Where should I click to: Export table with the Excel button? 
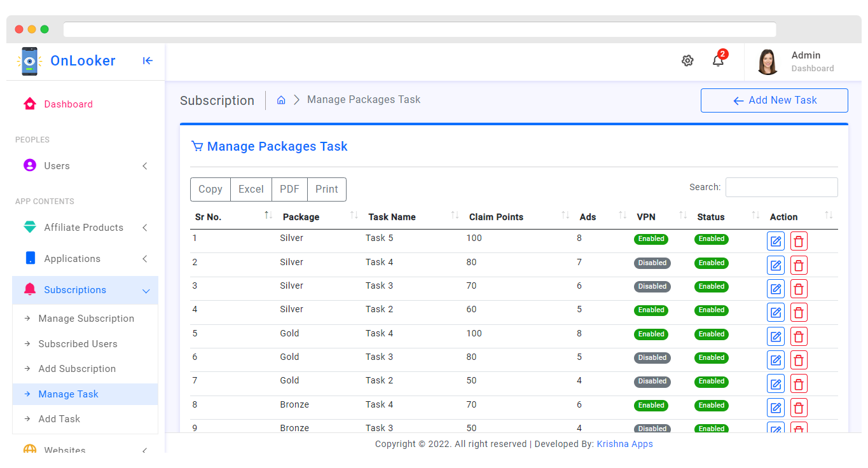[251, 189]
